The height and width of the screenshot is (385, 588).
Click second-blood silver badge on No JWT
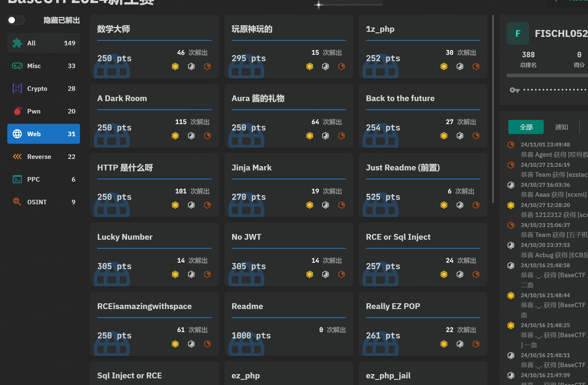(325, 274)
